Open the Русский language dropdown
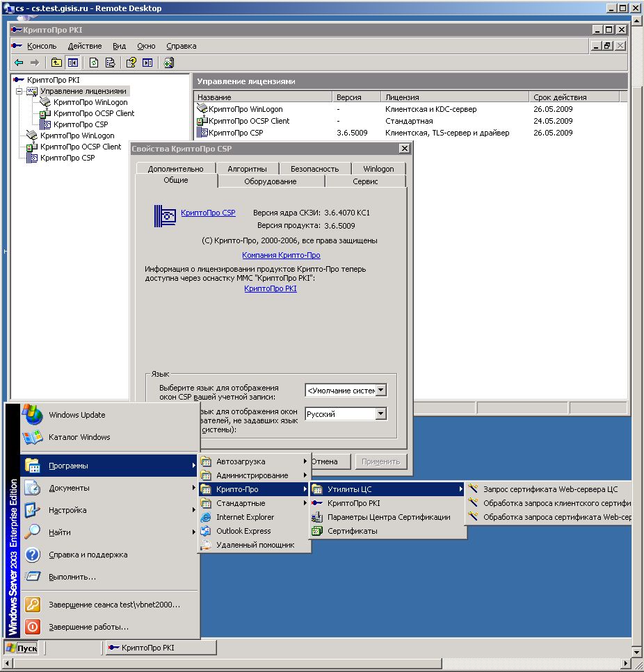The width and height of the screenshot is (644, 672). tap(380, 414)
